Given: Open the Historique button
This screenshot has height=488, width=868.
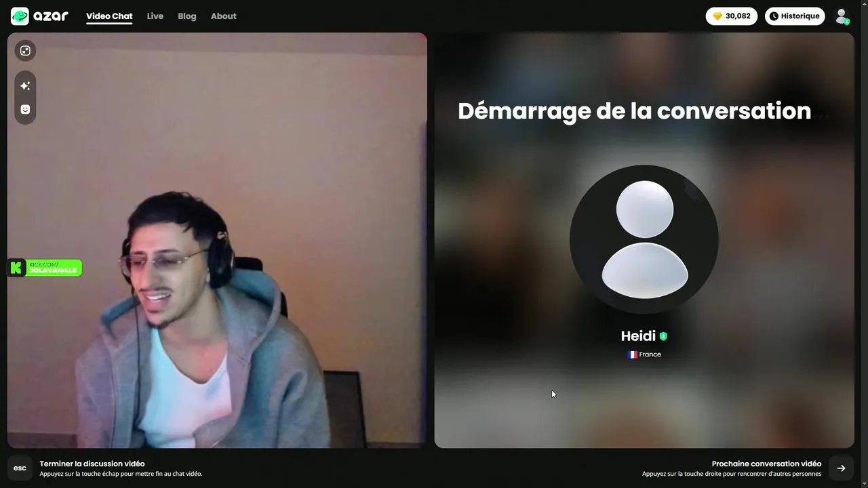Looking at the screenshot, I should point(795,16).
